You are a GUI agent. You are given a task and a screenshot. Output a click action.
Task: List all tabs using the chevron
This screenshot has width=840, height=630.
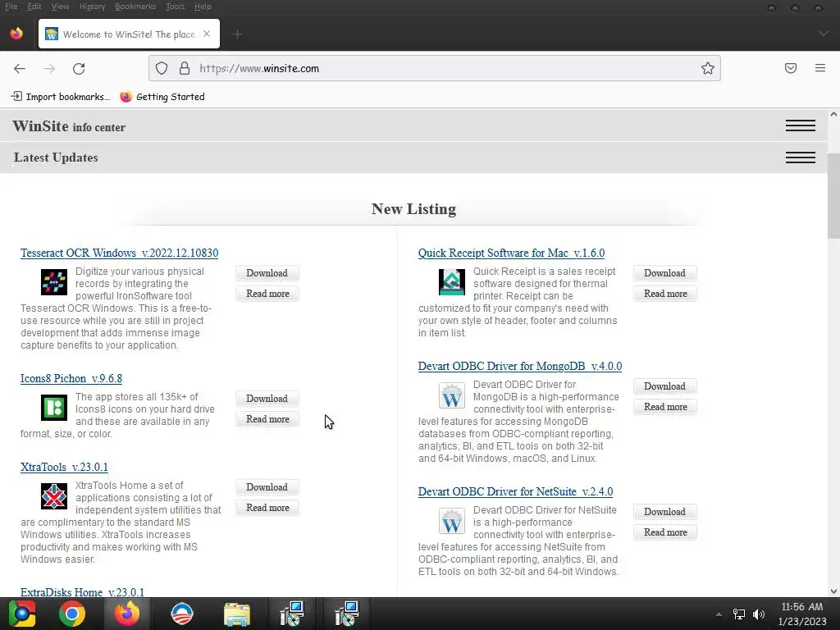coord(824,34)
